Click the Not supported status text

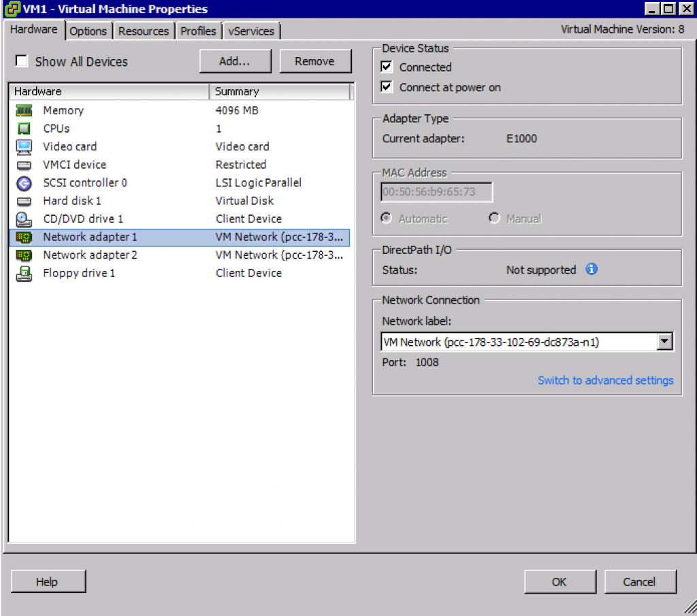coord(541,270)
